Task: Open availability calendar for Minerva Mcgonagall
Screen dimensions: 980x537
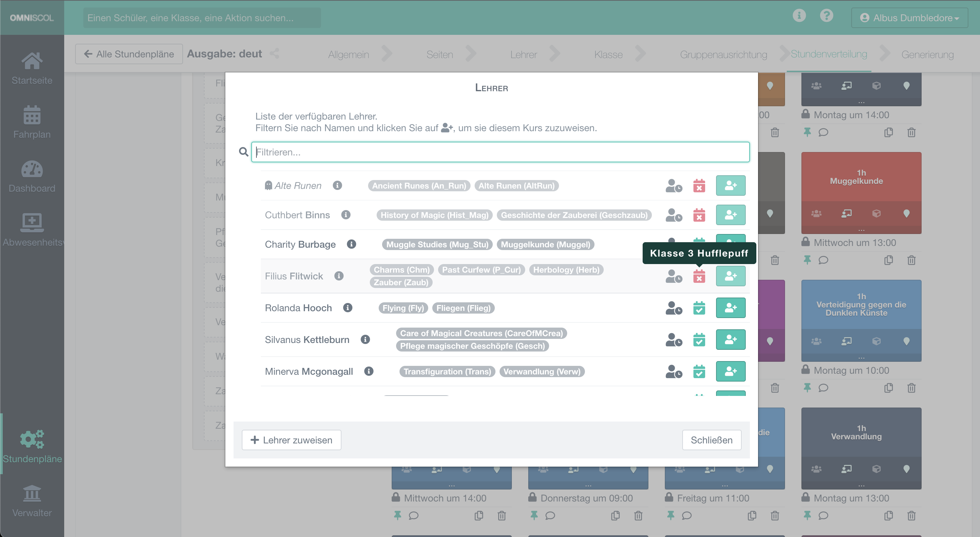Action: click(699, 371)
